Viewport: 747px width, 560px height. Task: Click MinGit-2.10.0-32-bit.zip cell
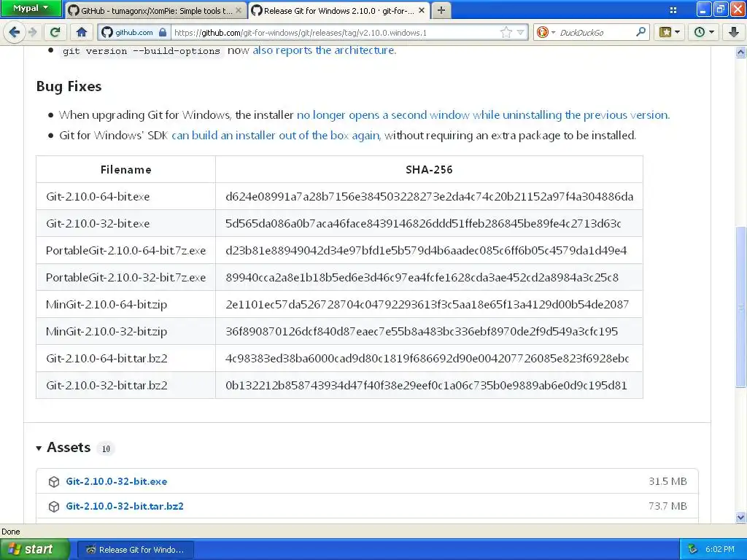click(x=125, y=332)
